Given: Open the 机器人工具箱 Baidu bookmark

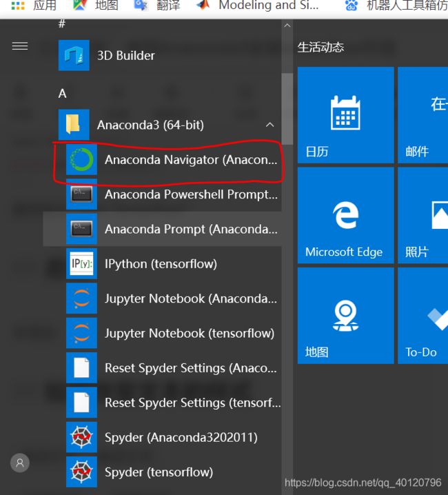Looking at the screenshot, I should coord(396,5).
